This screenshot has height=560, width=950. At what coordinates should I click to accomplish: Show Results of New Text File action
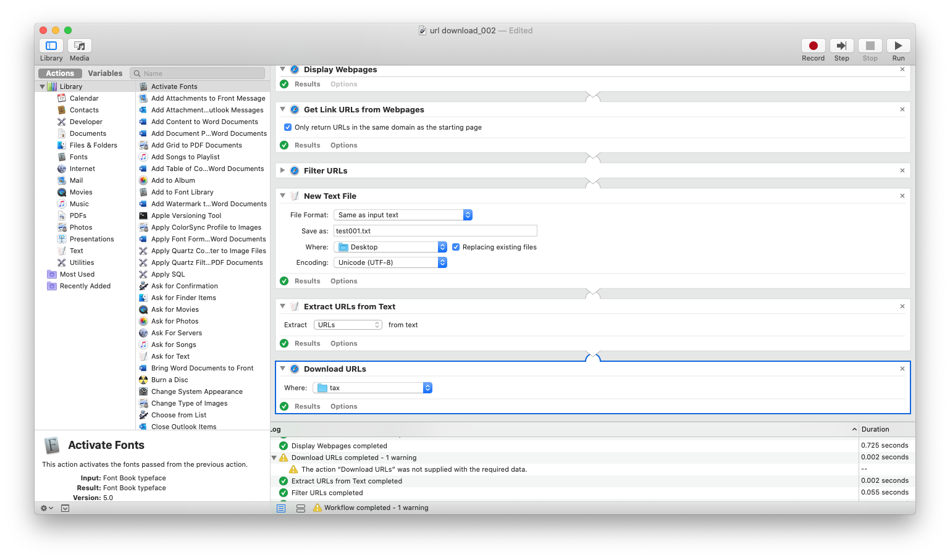pos(307,281)
